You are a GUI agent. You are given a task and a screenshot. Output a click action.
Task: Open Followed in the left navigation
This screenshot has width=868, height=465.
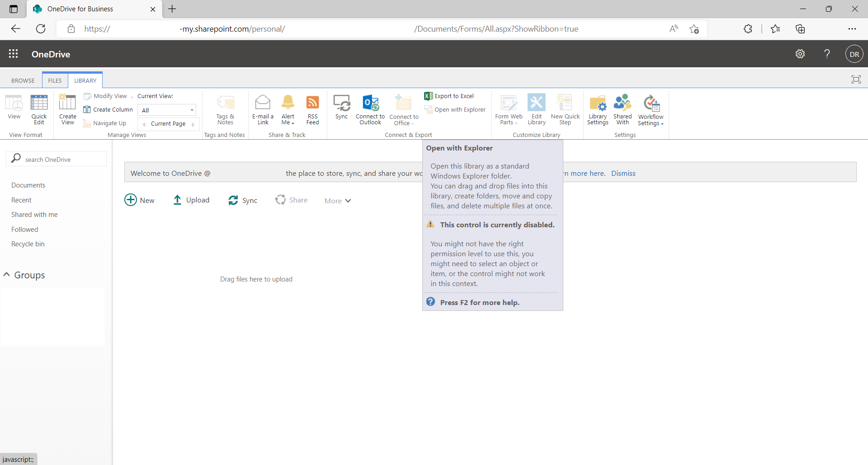(24, 230)
